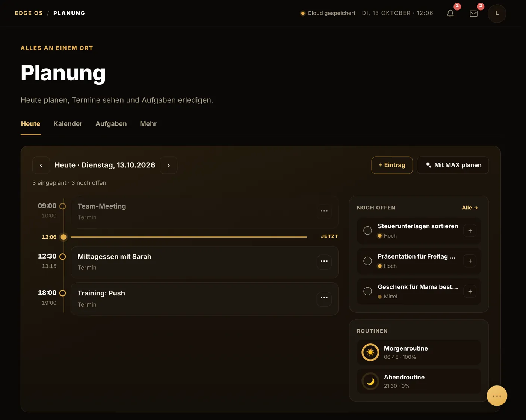Click the Morgenroutine sun progress icon
This screenshot has height=420, width=526.
click(x=370, y=352)
